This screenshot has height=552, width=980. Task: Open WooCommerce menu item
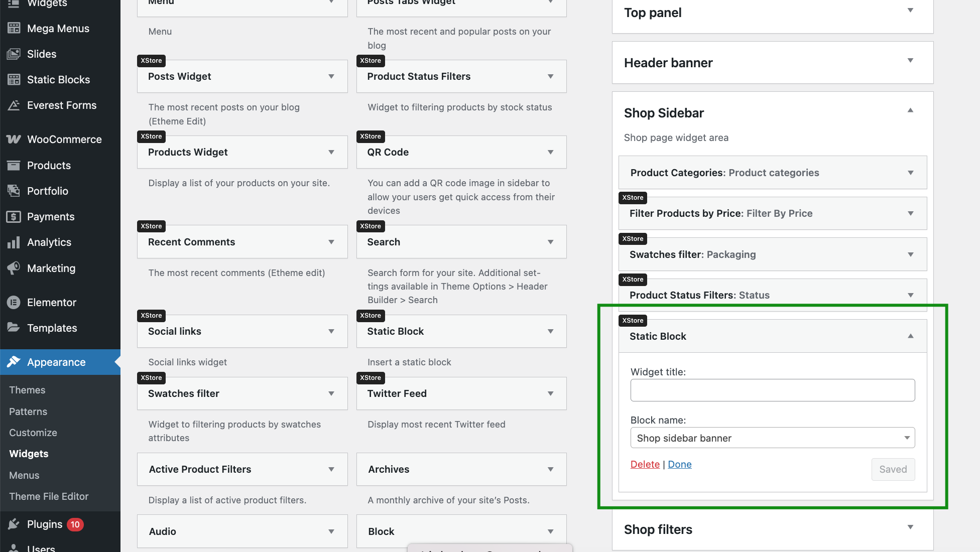click(x=60, y=139)
